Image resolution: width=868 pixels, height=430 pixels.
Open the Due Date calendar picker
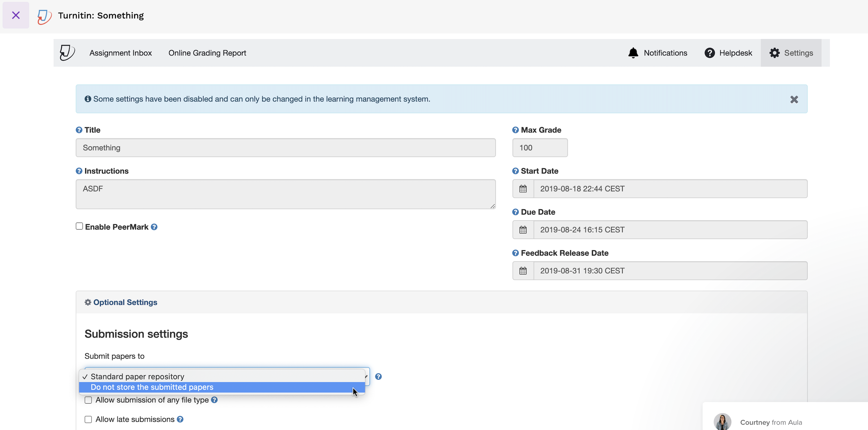pos(523,230)
